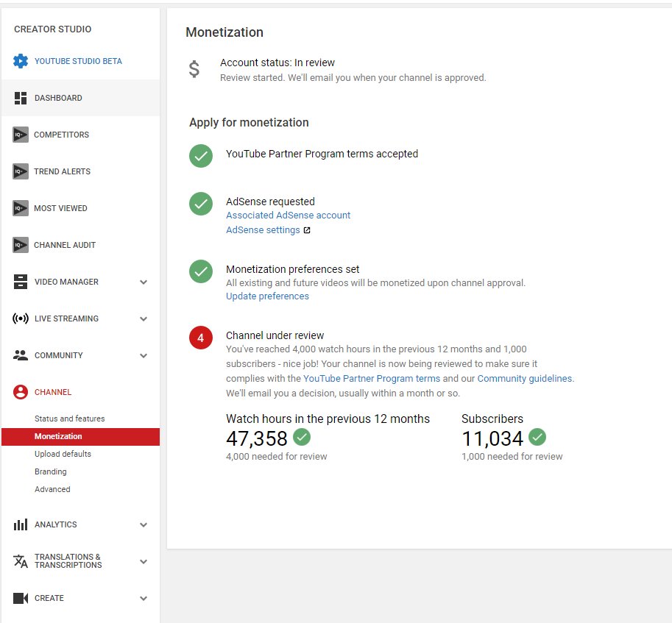This screenshot has height=623, width=672.
Task: Select the highlighted Monetization menu item
Action: (x=80, y=437)
